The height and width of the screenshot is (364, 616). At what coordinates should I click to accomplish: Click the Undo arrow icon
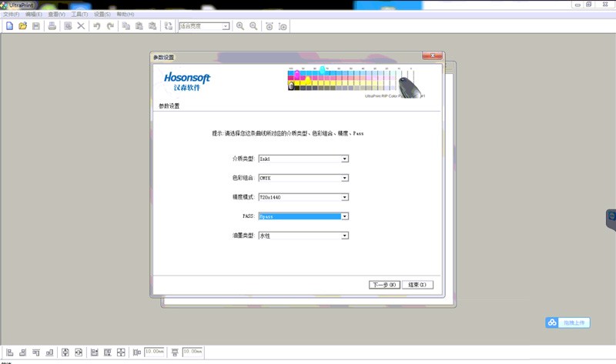point(97,26)
